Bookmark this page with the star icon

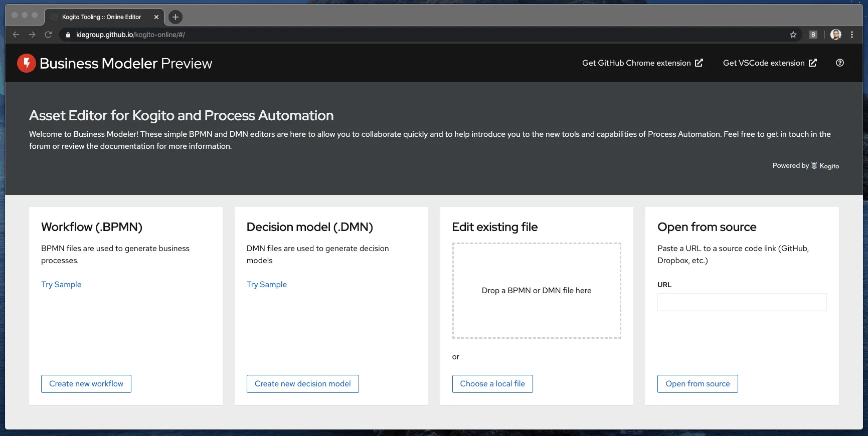[x=793, y=35]
